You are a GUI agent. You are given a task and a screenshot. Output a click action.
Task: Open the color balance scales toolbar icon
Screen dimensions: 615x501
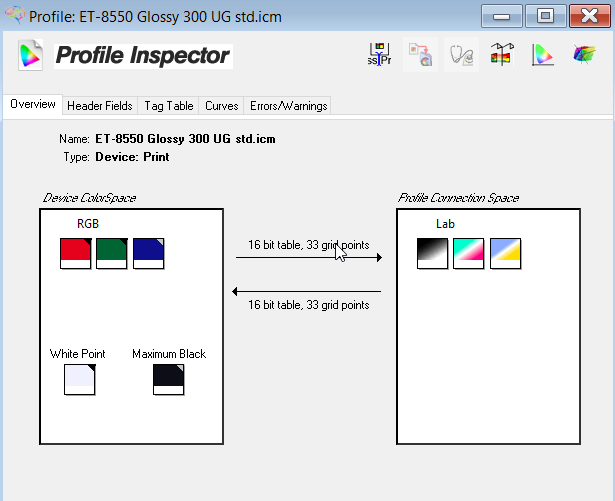click(502, 55)
